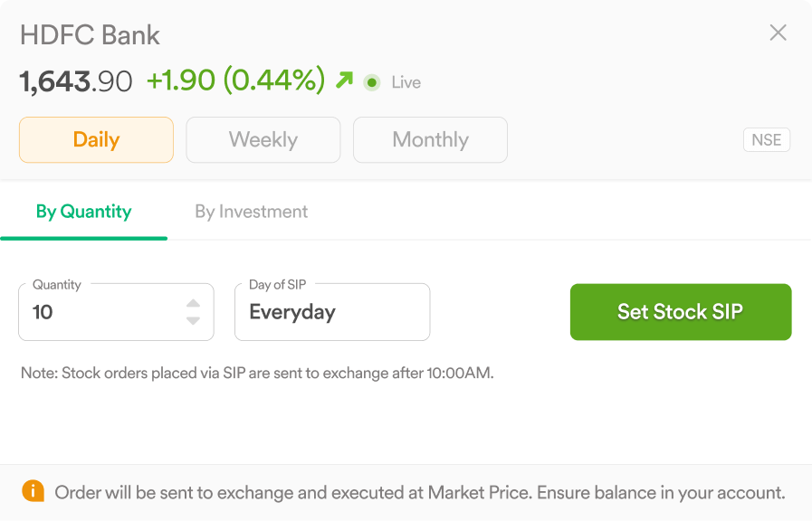Click the green up-right arrow icon

click(x=344, y=80)
